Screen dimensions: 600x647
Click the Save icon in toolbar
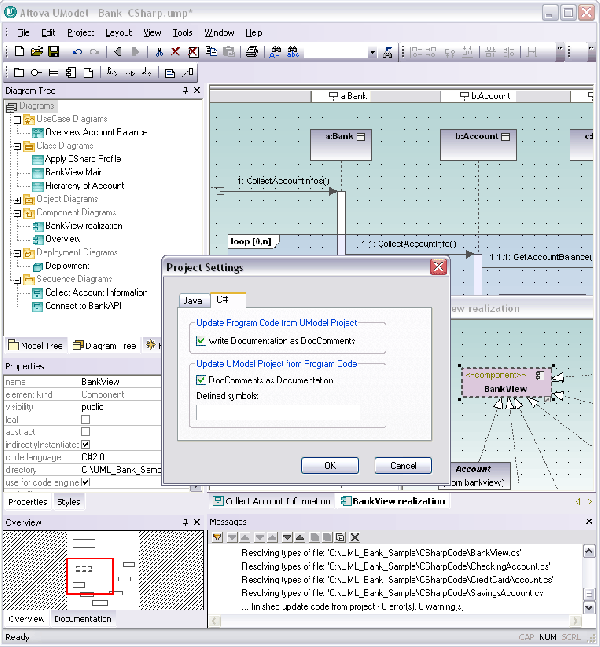click(54, 51)
